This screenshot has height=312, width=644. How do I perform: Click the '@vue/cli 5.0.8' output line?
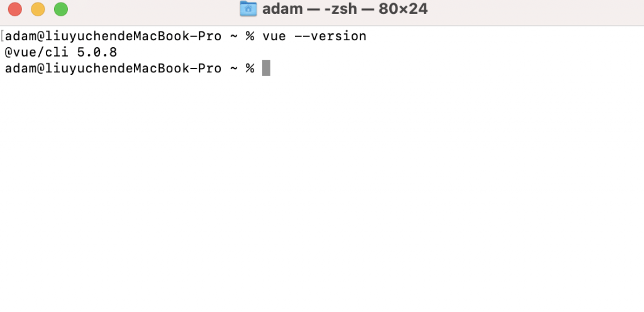point(61,53)
